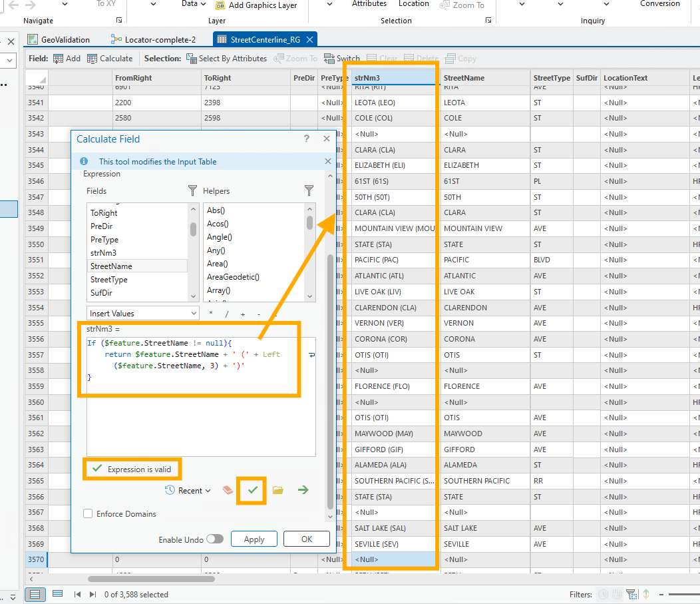Click the green verify expression checkmark

click(252, 490)
